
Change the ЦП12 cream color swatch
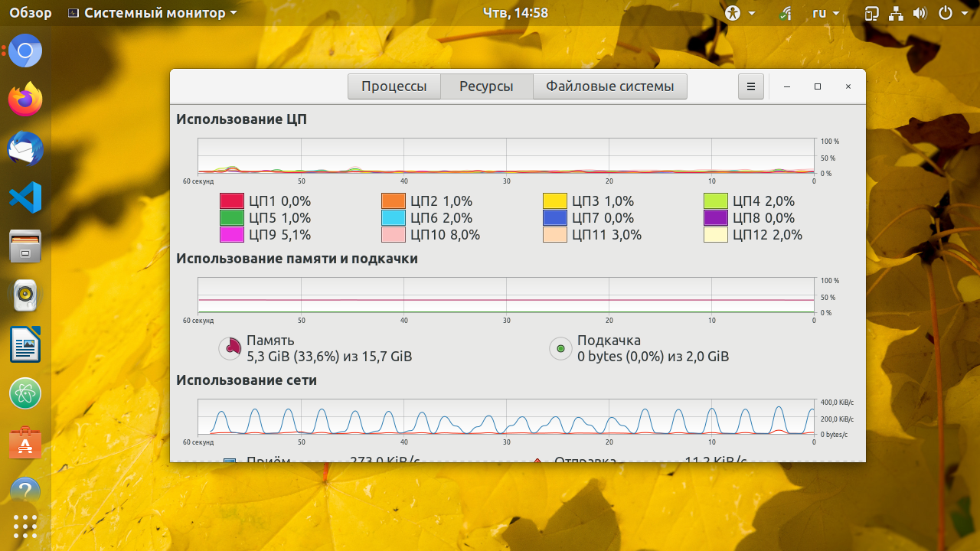click(716, 235)
